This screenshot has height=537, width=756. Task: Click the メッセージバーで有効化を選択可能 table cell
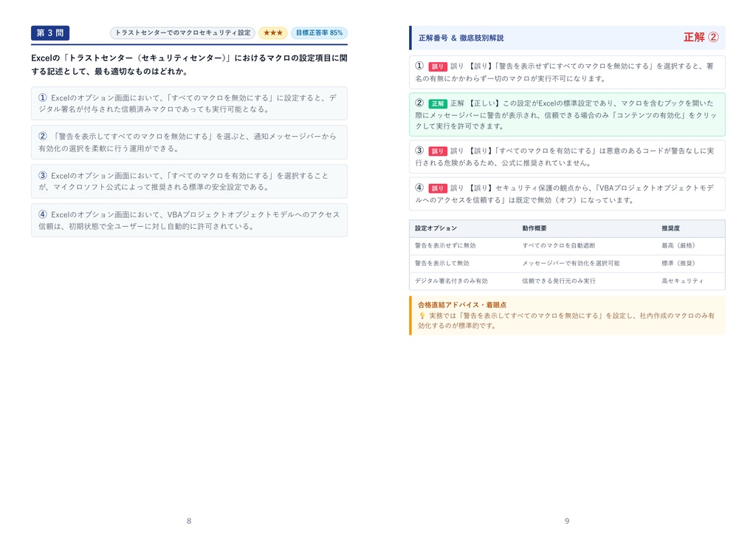click(571, 264)
